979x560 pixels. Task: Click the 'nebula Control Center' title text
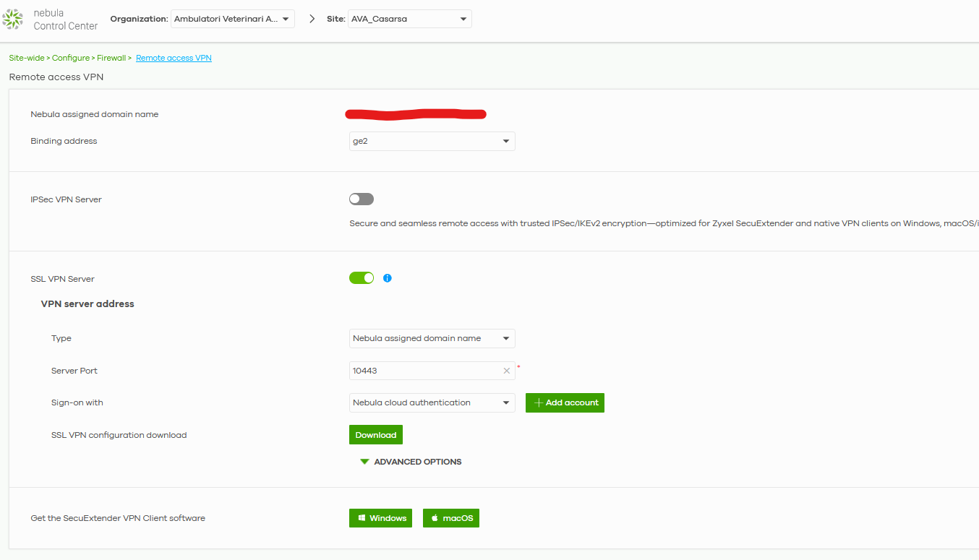click(66, 20)
